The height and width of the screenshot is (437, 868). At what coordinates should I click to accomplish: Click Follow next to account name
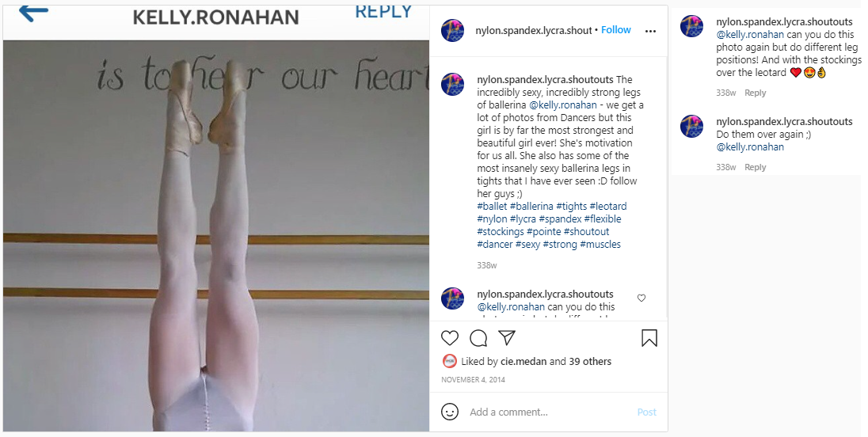(x=616, y=30)
